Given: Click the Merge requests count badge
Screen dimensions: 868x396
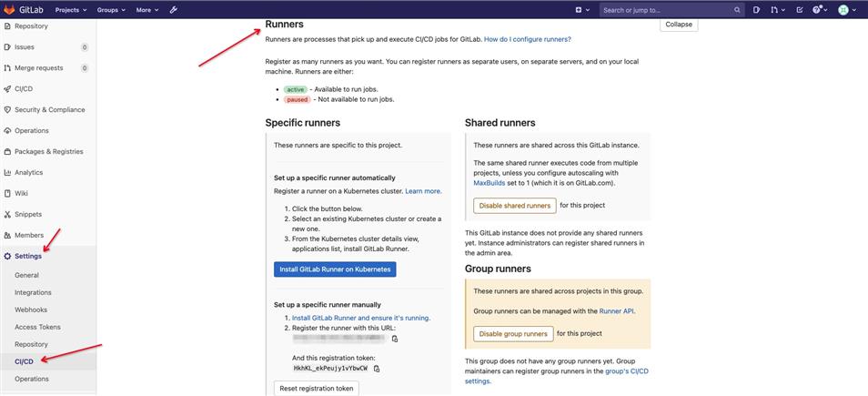Looking at the screenshot, I should 85,68.
